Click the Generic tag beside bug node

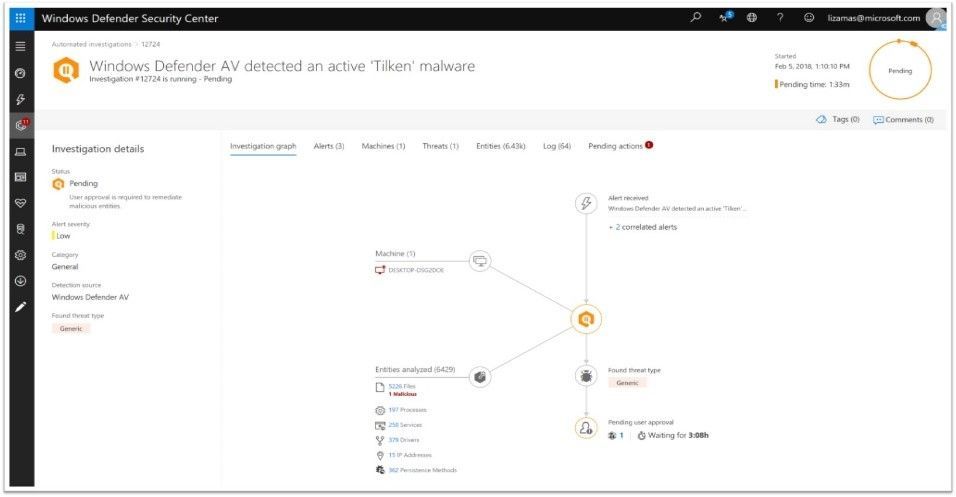(x=627, y=383)
